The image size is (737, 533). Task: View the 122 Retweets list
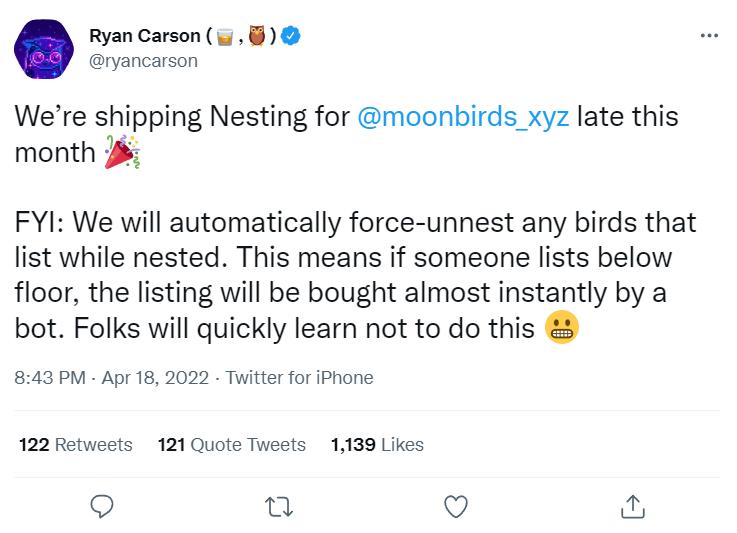76,445
